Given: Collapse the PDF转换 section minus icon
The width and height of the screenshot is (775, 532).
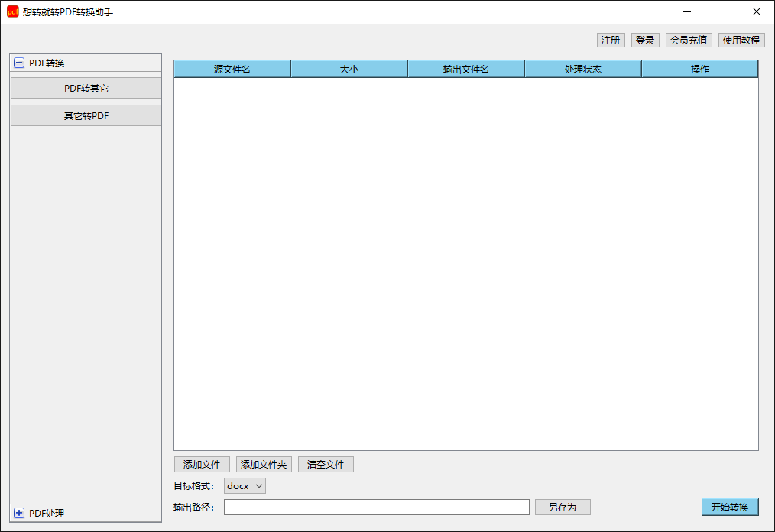Looking at the screenshot, I should pos(19,63).
